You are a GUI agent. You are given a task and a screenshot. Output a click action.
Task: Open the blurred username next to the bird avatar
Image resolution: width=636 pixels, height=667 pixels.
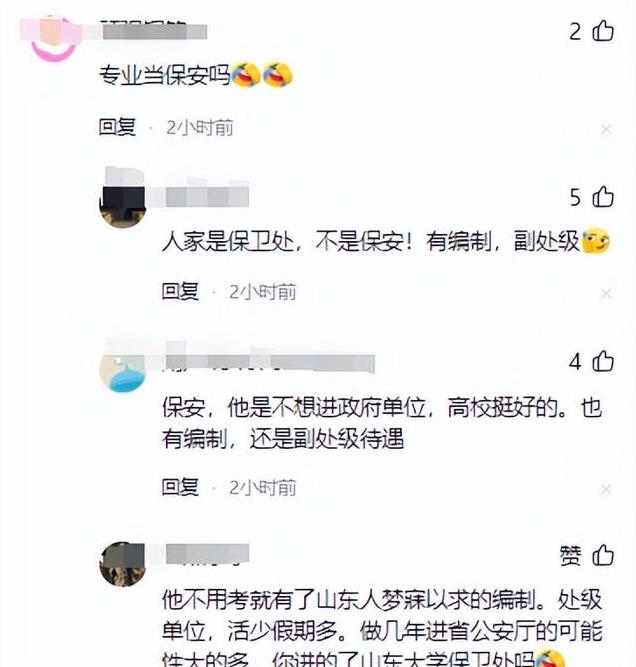pos(270,362)
